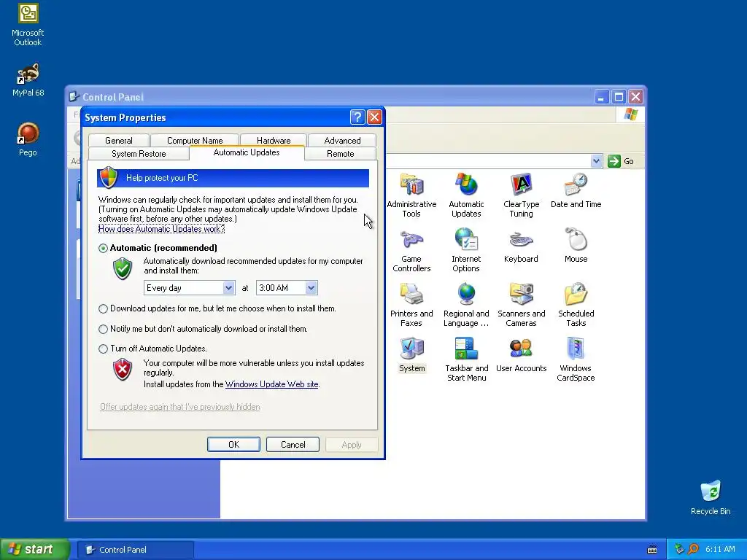Switch to the Hardware tab
The width and height of the screenshot is (747, 560).
click(x=274, y=141)
